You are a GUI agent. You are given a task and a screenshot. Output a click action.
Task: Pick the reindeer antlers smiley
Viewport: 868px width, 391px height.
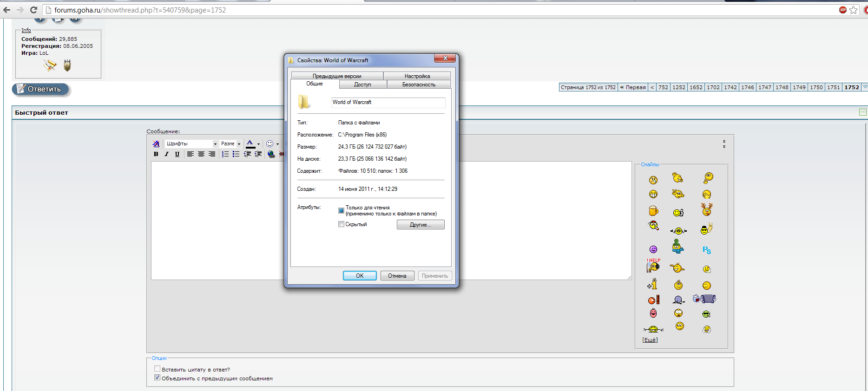(x=707, y=210)
